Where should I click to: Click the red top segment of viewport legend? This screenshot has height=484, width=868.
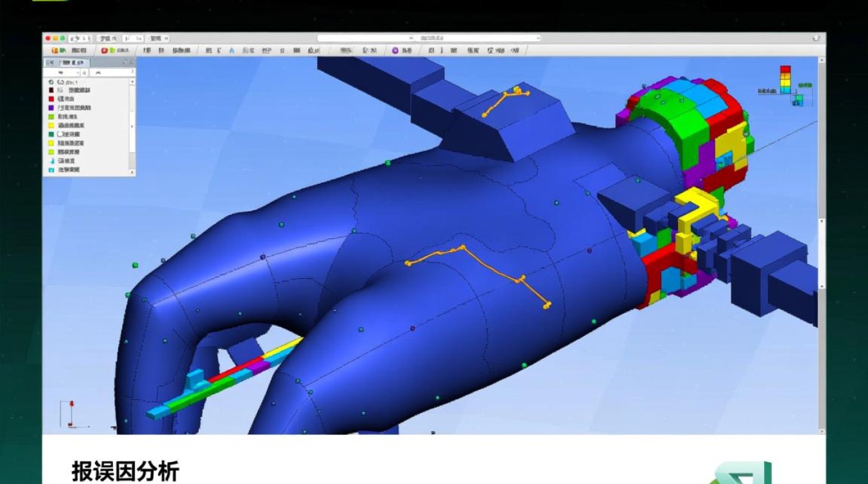point(785,69)
